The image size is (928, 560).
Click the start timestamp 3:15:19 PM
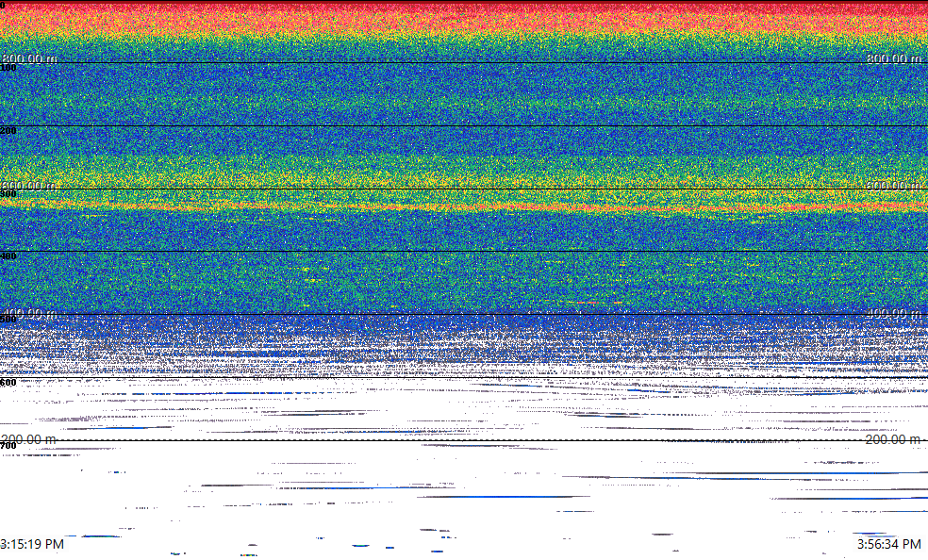(32, 544)
